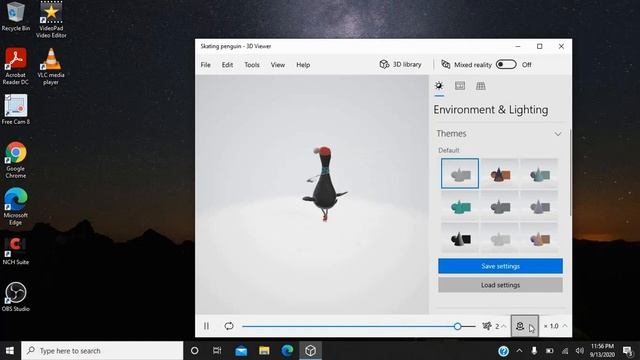The image size is (640, 360).
Task: Click the animation timeline slider handle
Action: pyautogui.click(x=458, y=326)
